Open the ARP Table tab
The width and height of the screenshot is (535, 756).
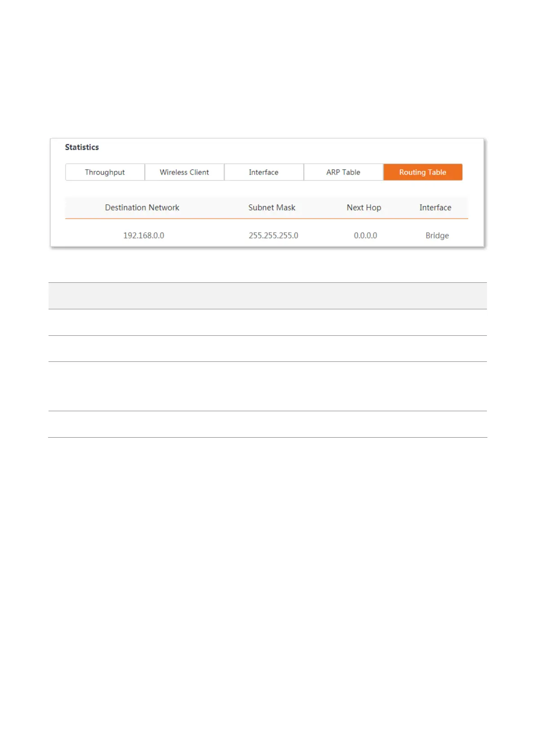[x=343, y=172]
